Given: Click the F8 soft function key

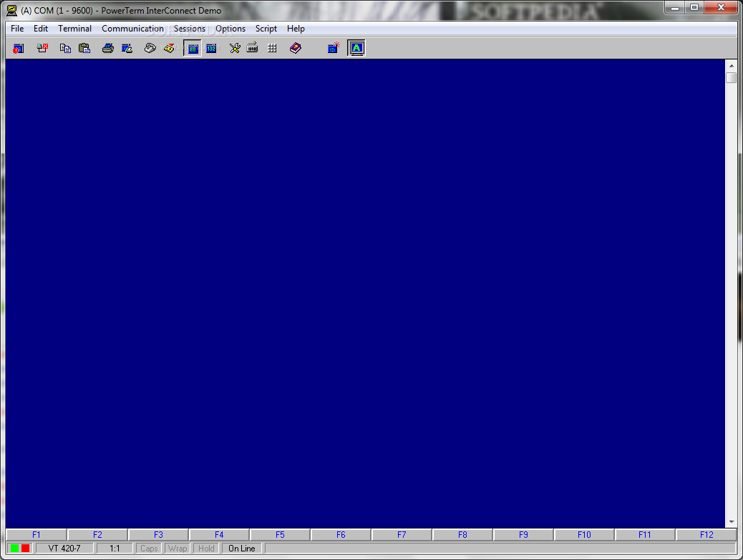Looking at the screenshot, I should [462, 535].
